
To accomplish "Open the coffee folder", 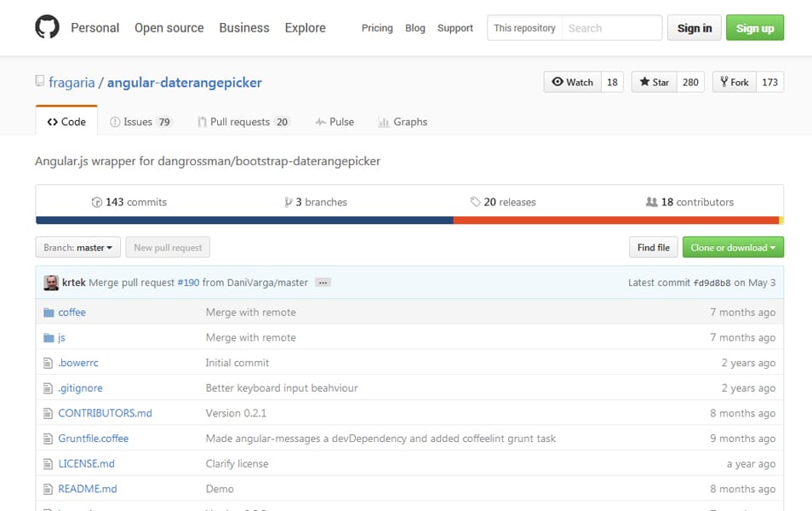I will (x=72, y=313).
